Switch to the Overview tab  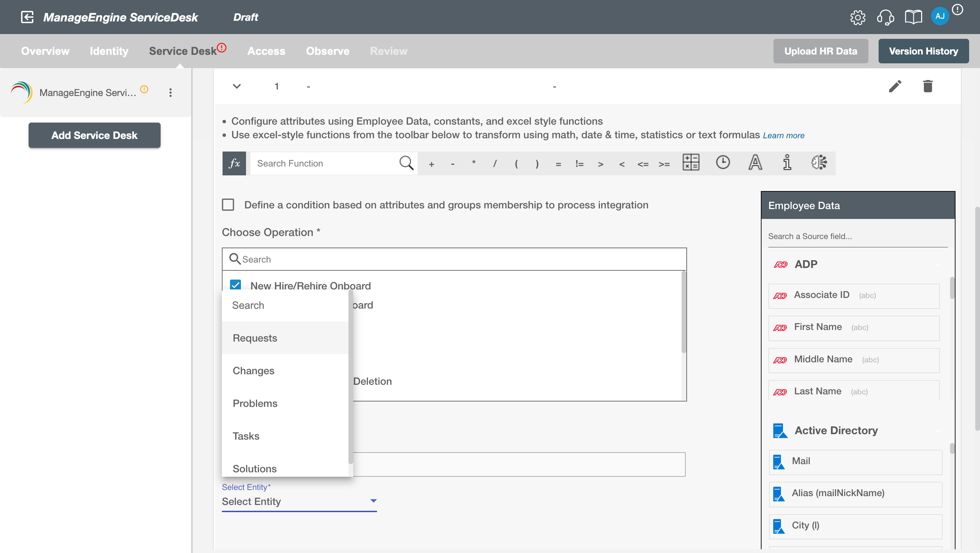pos(45,51)
